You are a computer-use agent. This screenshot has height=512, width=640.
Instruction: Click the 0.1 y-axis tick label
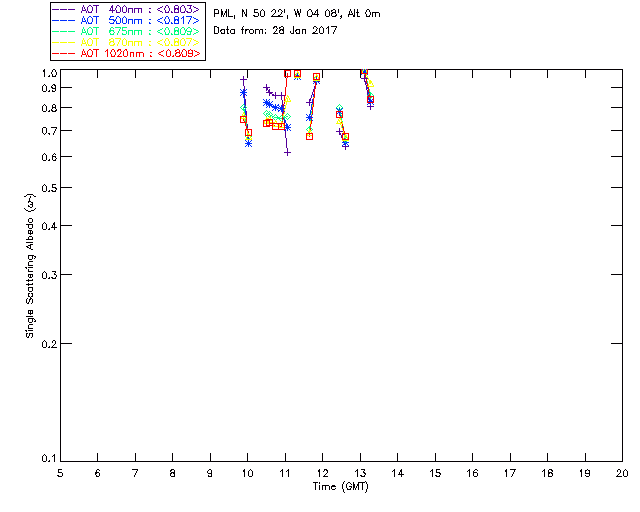click(49, 459)
